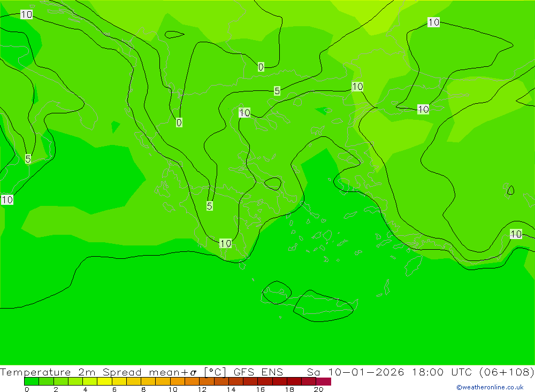Click the '10' contour label in top-left corner
Image resolution: width=535 pixels, height=392 pixels.
tap(26, 14)
